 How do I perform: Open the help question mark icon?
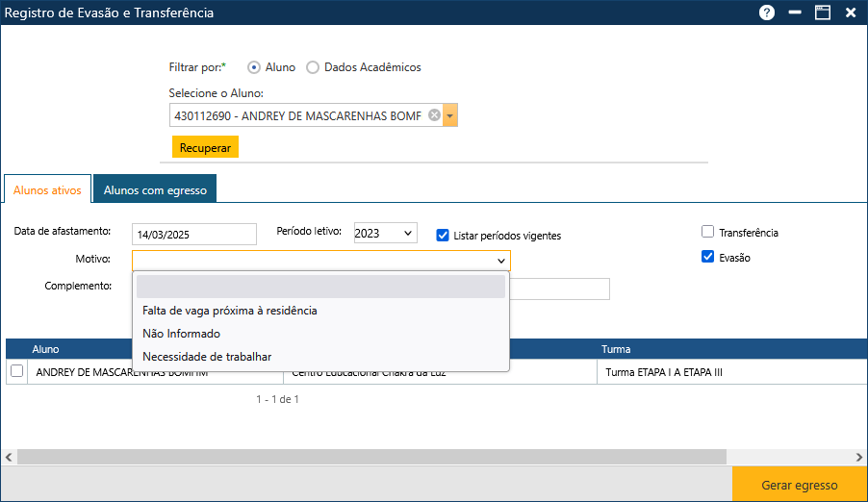tap(767, 13)
